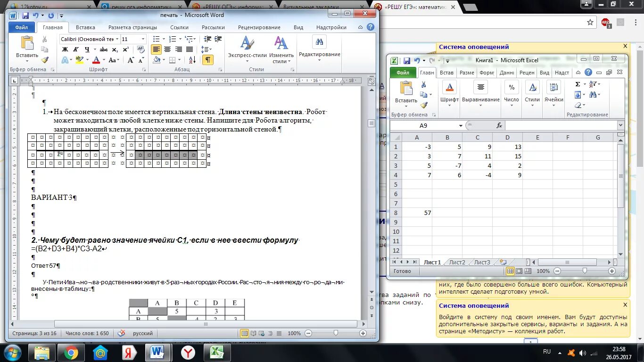
Task: Save the Excel workbook via quick access
Action: coord(407,60)
